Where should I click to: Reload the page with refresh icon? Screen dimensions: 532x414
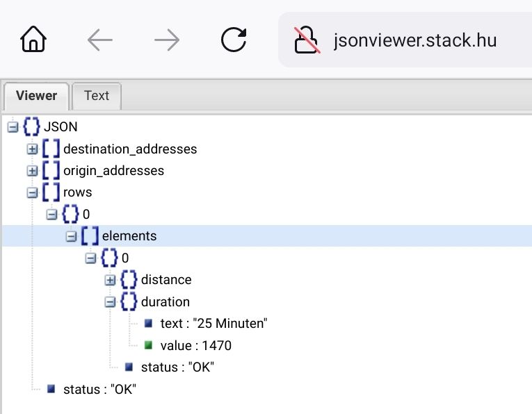234,40
